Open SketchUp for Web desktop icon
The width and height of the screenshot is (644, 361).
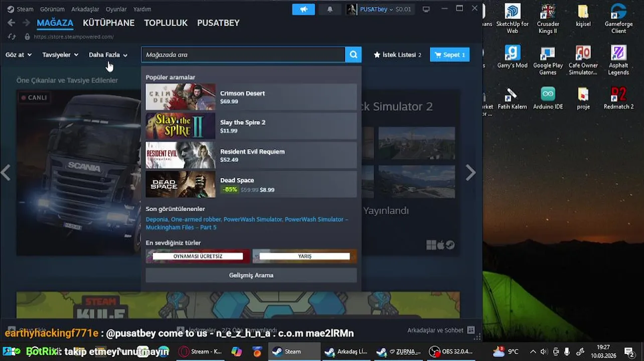[x=512, y=19]
